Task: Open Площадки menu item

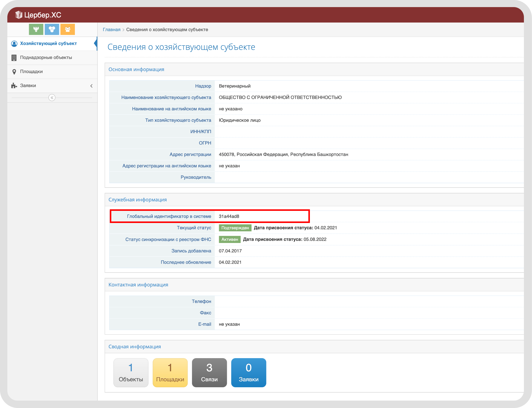Action: (52, 72)
